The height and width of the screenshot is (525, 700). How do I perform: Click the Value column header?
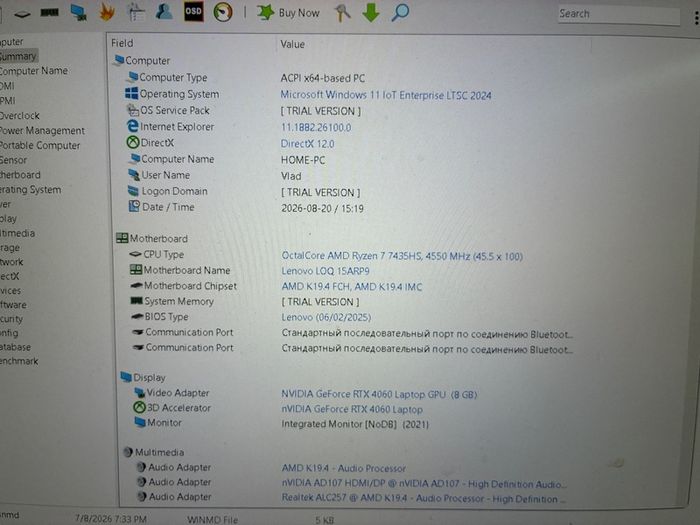(292, 44)
